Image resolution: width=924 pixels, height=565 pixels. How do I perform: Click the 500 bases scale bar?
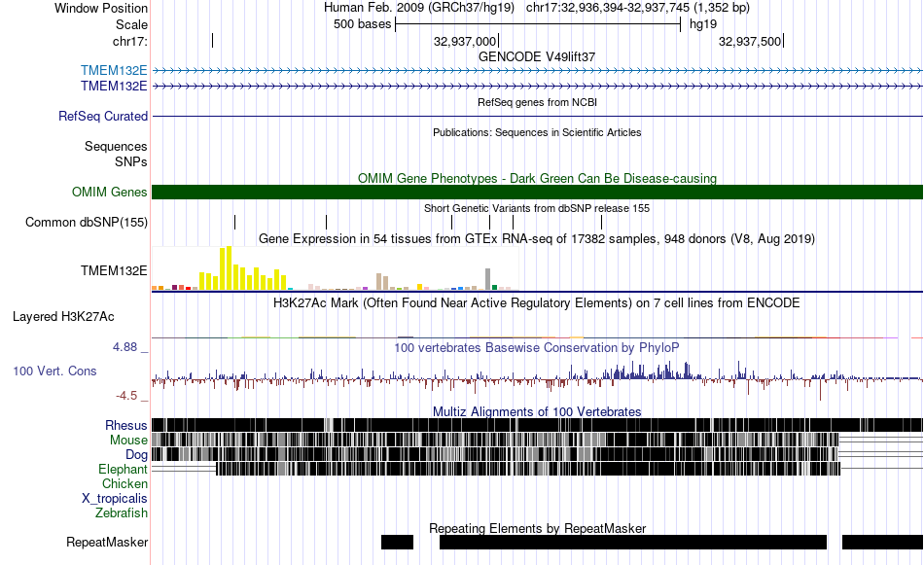(x=538, y=24)
